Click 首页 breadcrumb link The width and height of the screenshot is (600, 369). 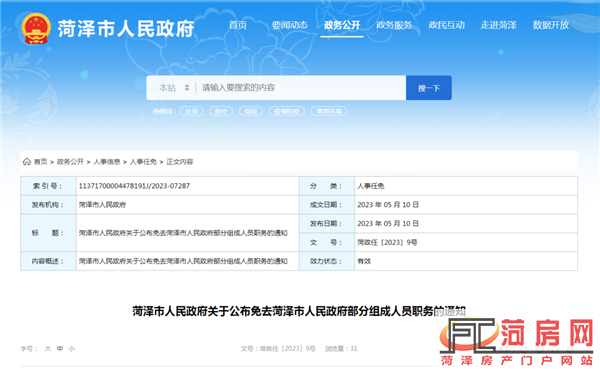[x=41, y=162]
